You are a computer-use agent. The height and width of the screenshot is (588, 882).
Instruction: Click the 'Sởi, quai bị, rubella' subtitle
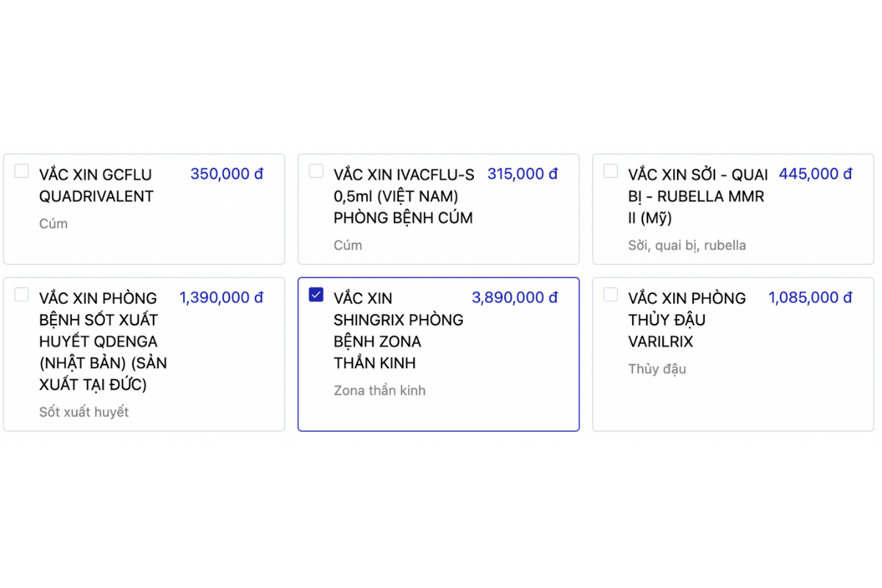point(687,245)
